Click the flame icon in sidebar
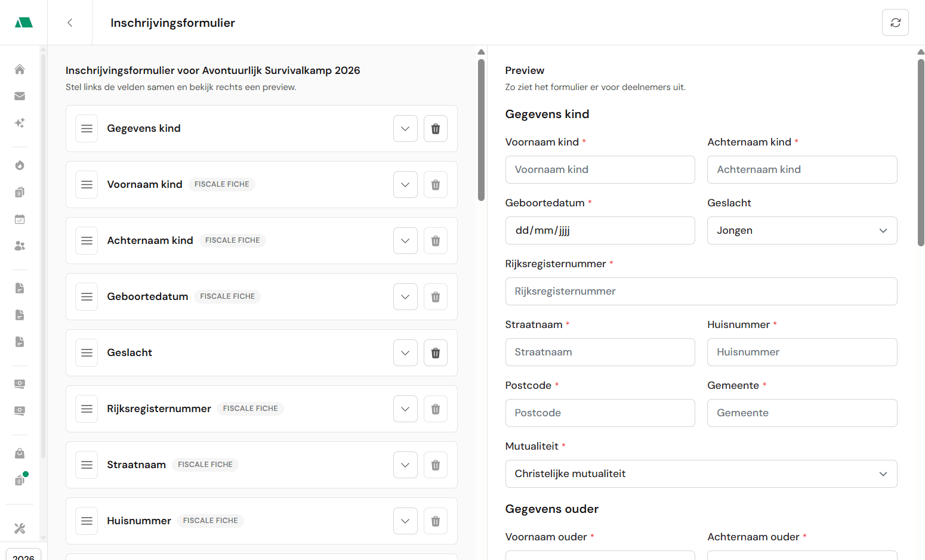Image resolution: width=925 pixels, height=560 pixels. [20, 165]
